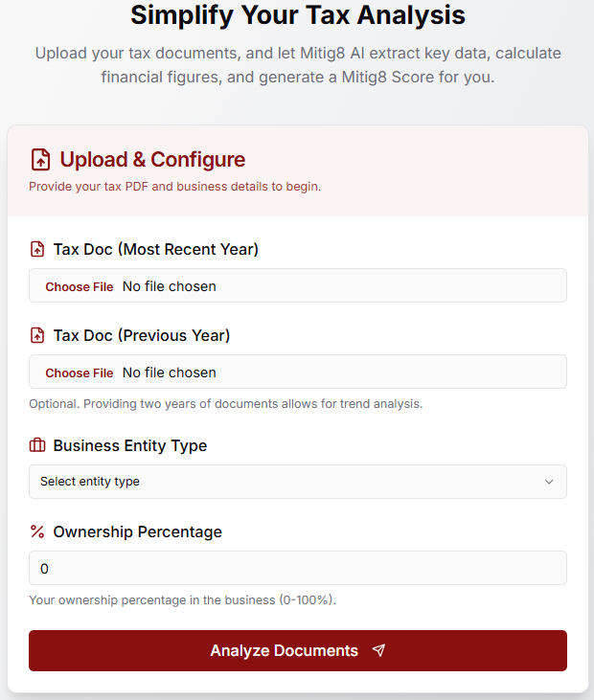Click the briefcase icon beside Business Entity Type
Viewport: 594px width, 700px height.
tap(37, 446)
